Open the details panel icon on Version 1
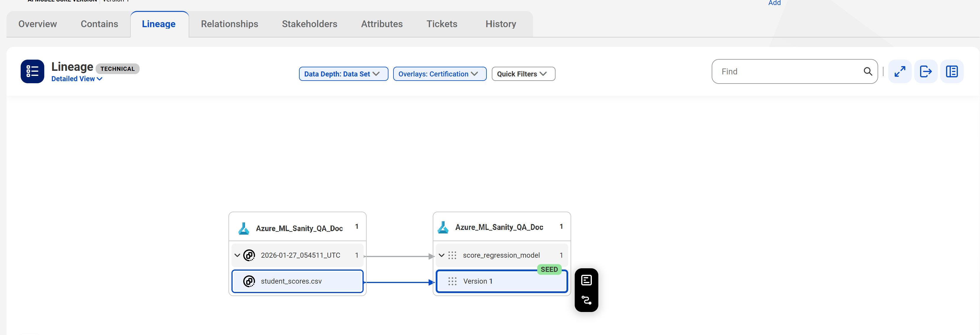Viewport: 980px width, 335px height. tap(586, 280)
